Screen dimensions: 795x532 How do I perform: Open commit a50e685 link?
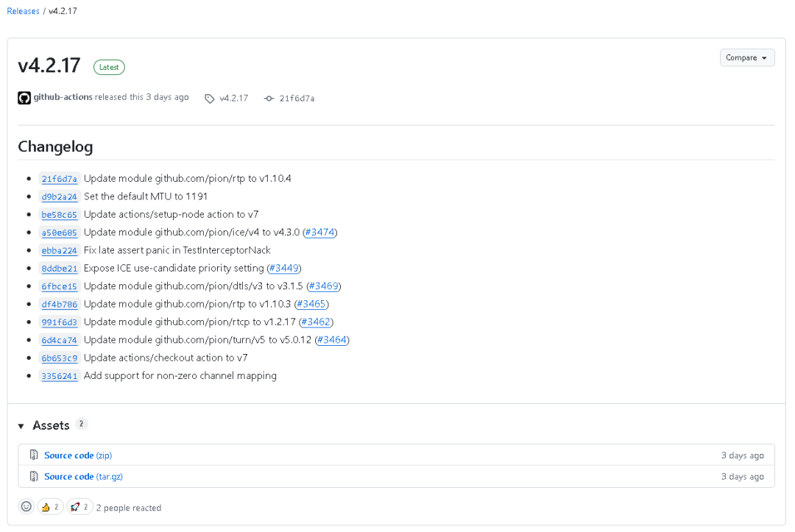tap(60, 233)
